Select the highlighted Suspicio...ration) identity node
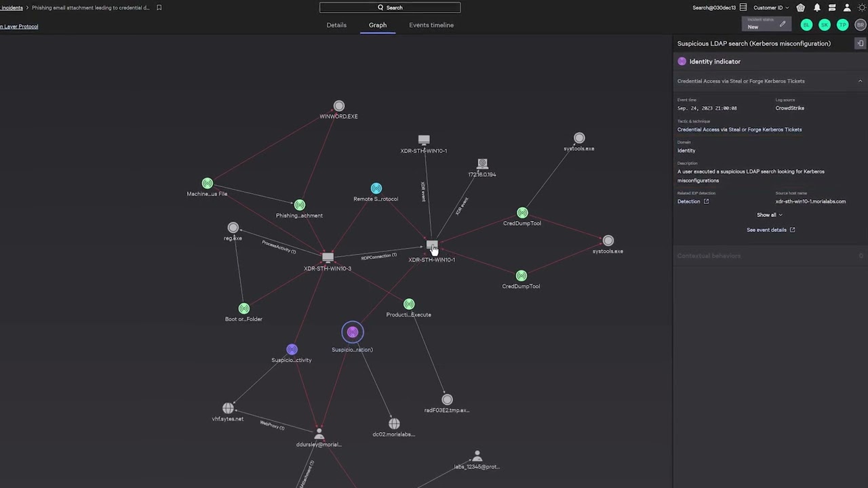868x488 pixels. click(353, 332)
